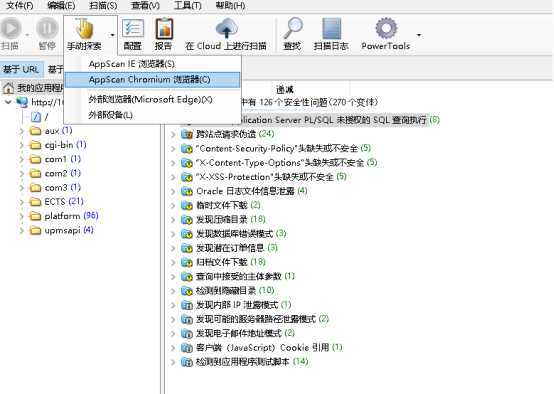Expand the 归档文件下载 issue group
The image size is (554, 394).
(x=173, y=262)
